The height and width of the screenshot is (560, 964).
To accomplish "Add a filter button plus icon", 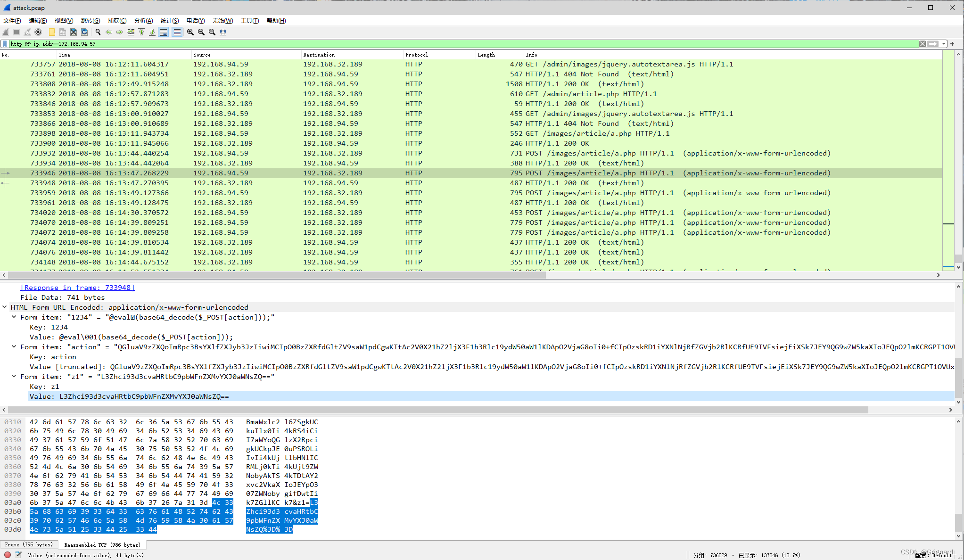I will tap(952, 44).
